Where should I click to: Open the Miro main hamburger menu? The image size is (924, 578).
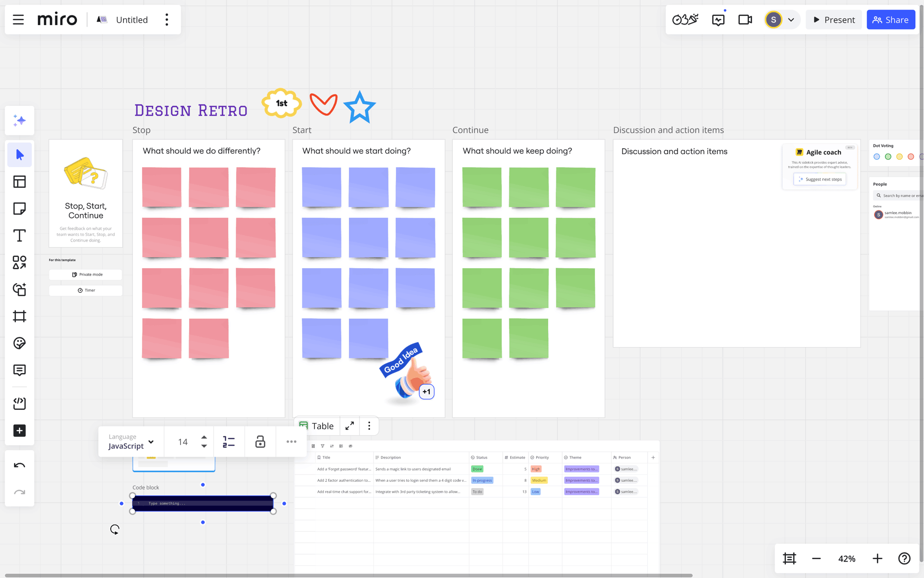[18, 20]
